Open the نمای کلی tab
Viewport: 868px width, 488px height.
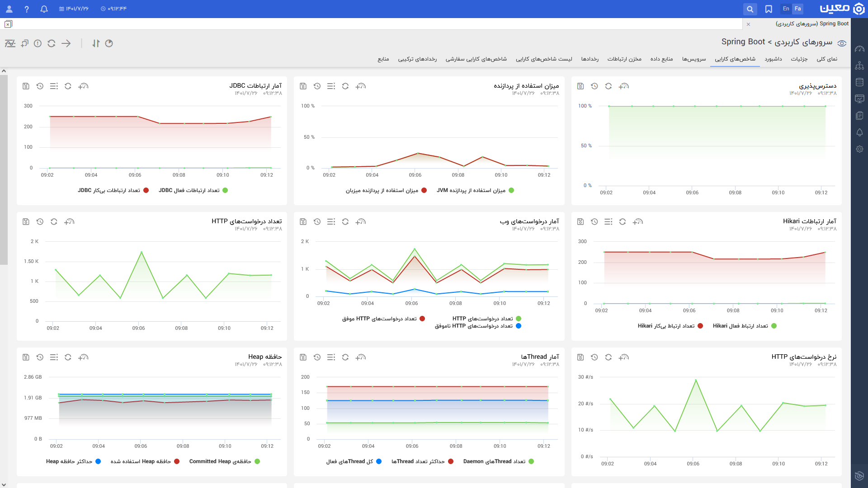[x=827, y=59]
